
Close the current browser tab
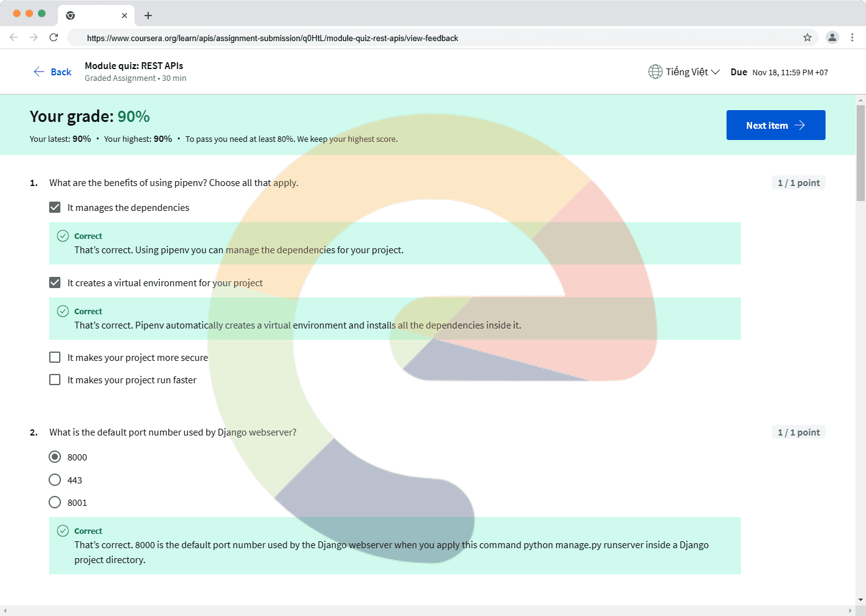point(125,16)
